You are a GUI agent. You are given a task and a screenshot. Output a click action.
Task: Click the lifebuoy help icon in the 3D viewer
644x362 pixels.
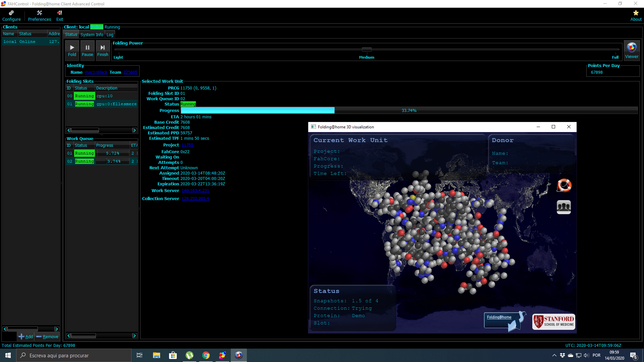pyautogui.click(x=564, y=185)
